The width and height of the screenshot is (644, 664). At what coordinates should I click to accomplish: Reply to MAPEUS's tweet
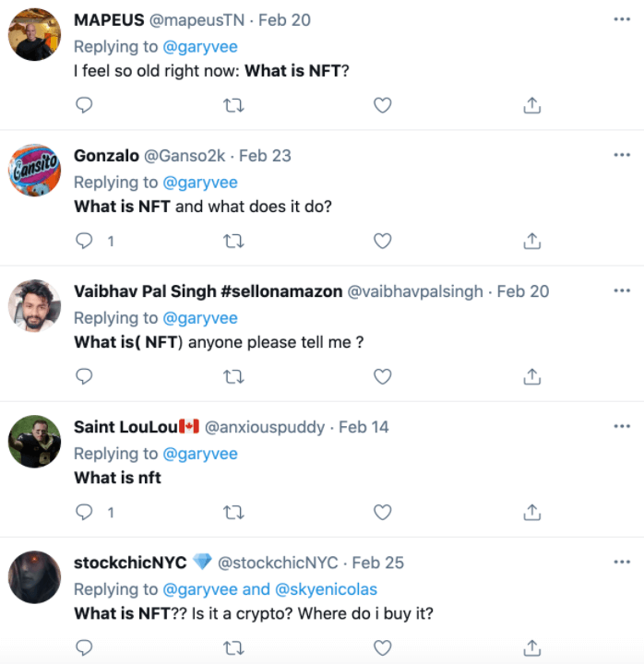(84, 106)
